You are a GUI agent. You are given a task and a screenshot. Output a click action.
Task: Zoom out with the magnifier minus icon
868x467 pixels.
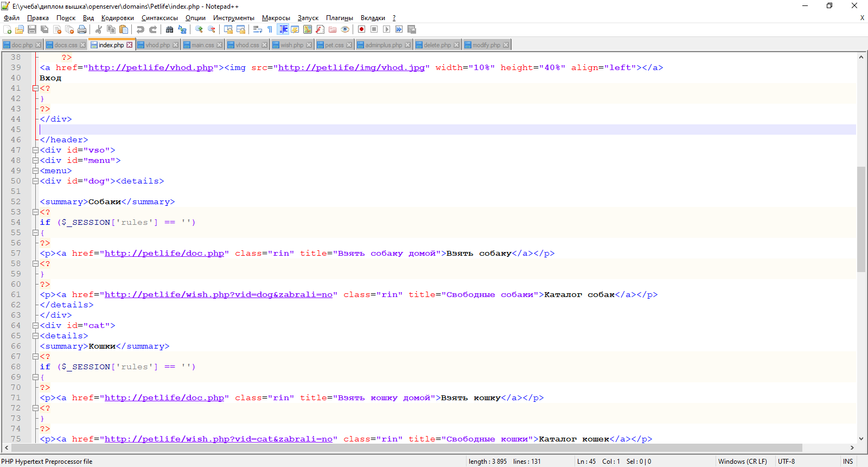[x=212, y=29]
